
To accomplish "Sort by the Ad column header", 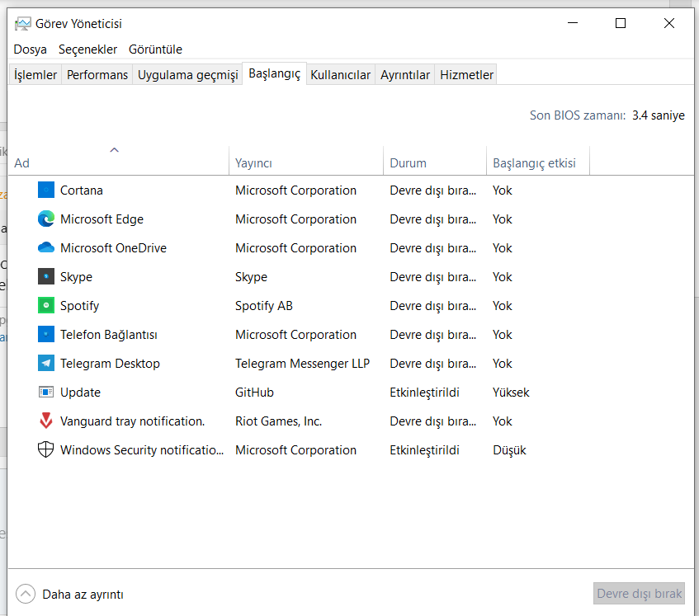I will point(119,161).
